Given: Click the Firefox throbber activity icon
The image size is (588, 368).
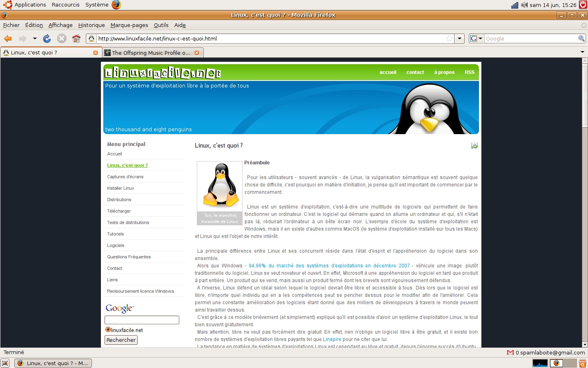Looking at the screenshot, I should (x=584, y=25).
